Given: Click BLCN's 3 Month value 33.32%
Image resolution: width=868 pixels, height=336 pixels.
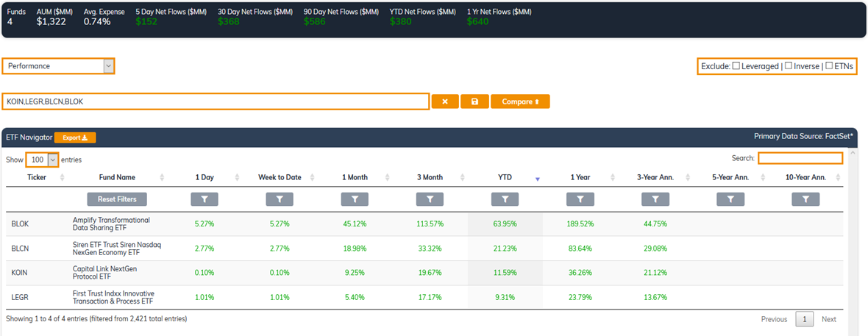Looking at the screenshot, I should 430,249.
